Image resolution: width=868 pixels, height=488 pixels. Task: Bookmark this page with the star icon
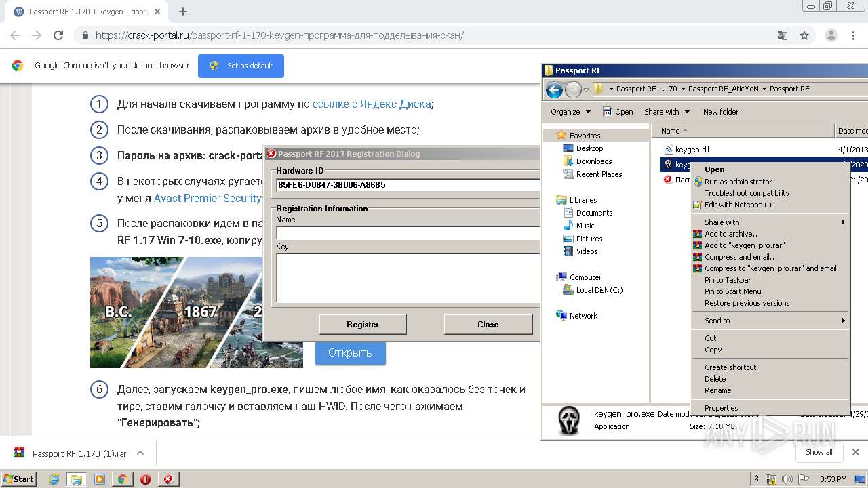(x=804, y=35)
